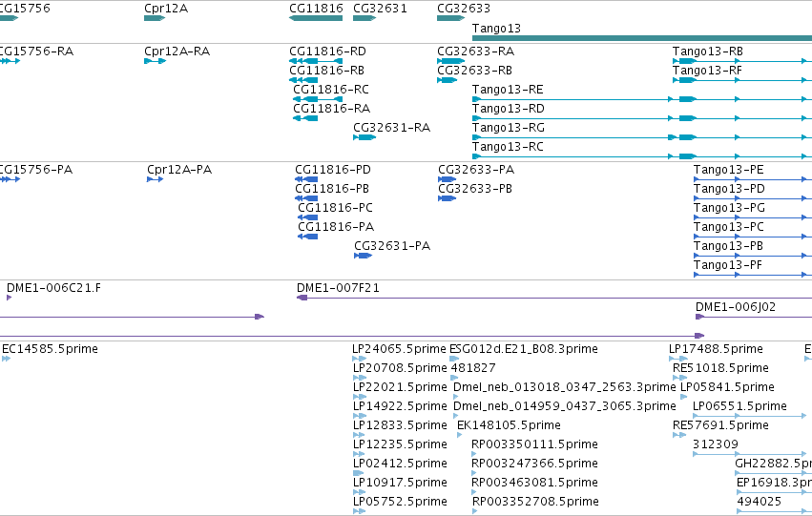Image resolution: width=812 pixels, height=516 pixels.
Task: Select transcript CG32631-RA
Action: pyautogui.click(x=391, y=128)
